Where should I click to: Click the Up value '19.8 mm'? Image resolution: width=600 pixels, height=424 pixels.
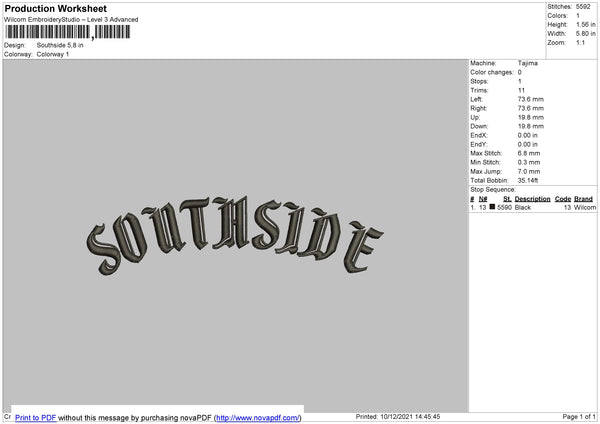click(x=531, y=117)
